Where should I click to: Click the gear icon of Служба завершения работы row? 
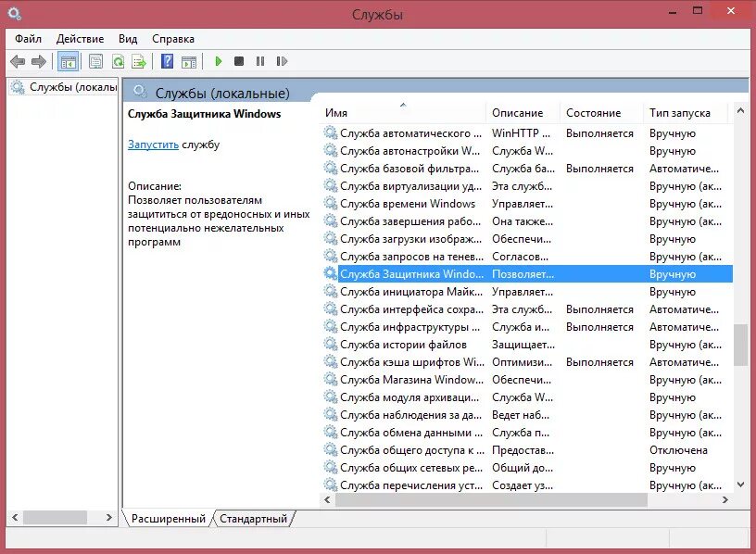(330, 220)
